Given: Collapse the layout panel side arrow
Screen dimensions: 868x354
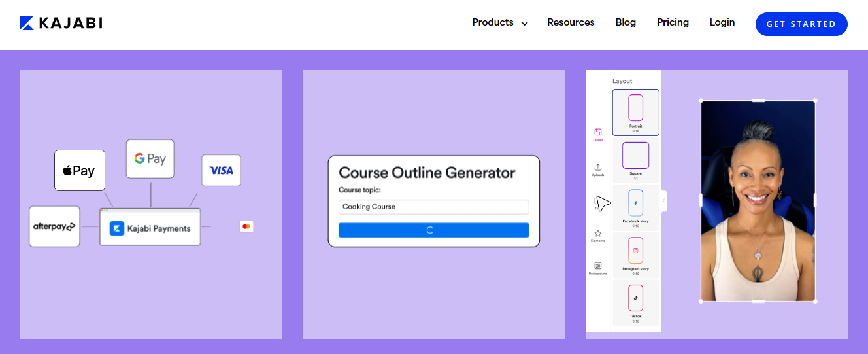Looking at the screenshot, I should 664,200.
